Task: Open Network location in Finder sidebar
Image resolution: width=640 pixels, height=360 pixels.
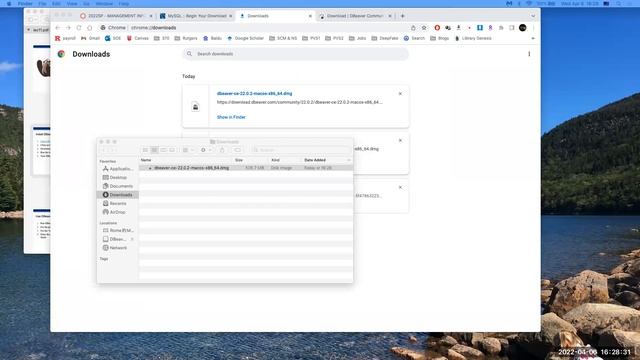Action: coord(115,248)
